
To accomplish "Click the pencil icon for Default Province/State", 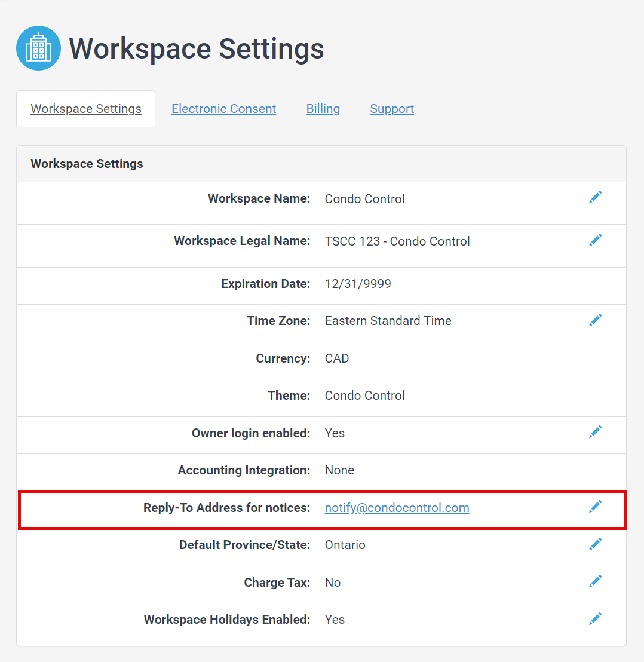I will pos(595,544).
